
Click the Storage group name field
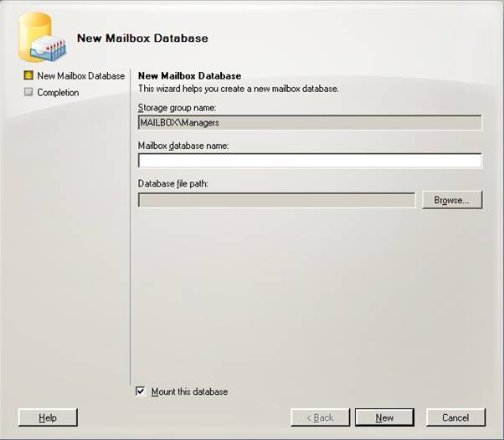[310, 122]
